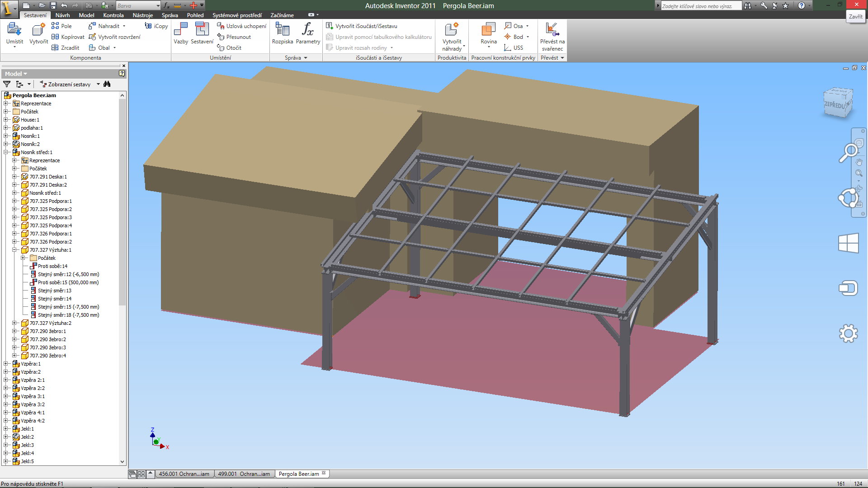Click the binoculars find icon in browser

pos(107,84)
